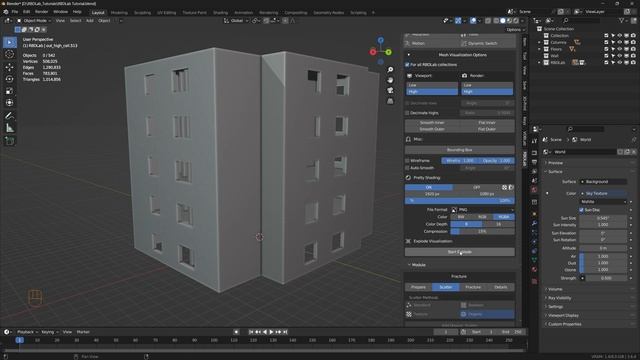Click the Start Explode button
The width and height of the screenshot is (640, 360).
(x=460, y=252)
